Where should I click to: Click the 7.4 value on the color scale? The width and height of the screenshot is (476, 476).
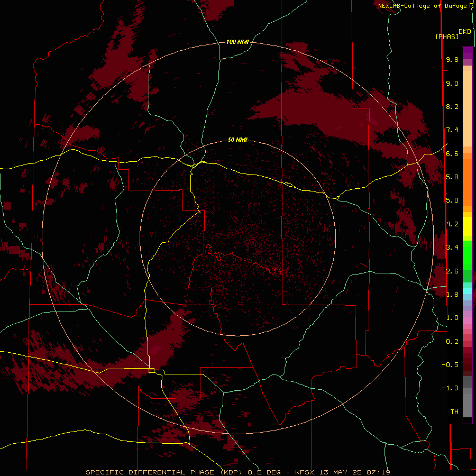[x=452, y=130]
